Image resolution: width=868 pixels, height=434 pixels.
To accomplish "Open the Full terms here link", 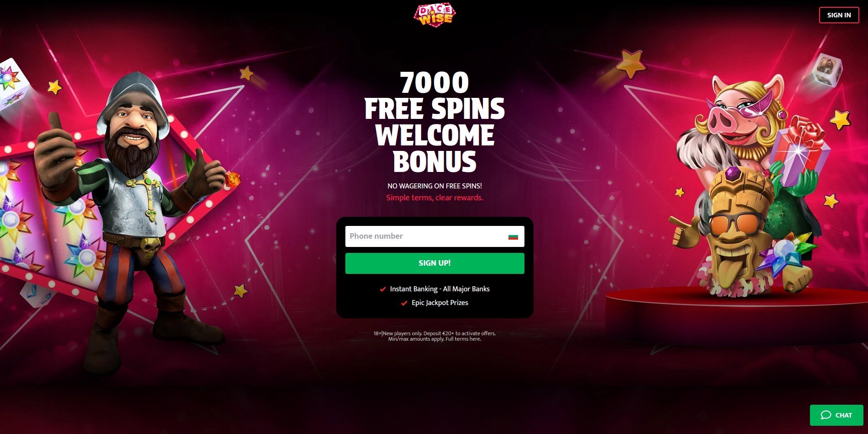I will click(x=463, y=339).
